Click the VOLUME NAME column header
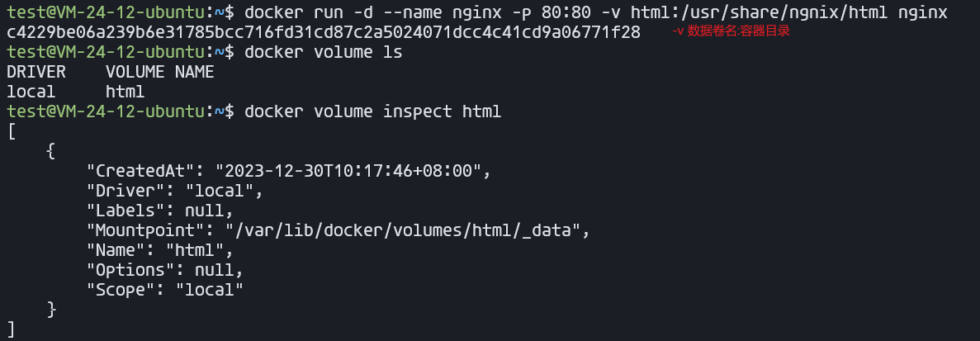This screenshot has height=341, width=980. [x=160, y=72]
